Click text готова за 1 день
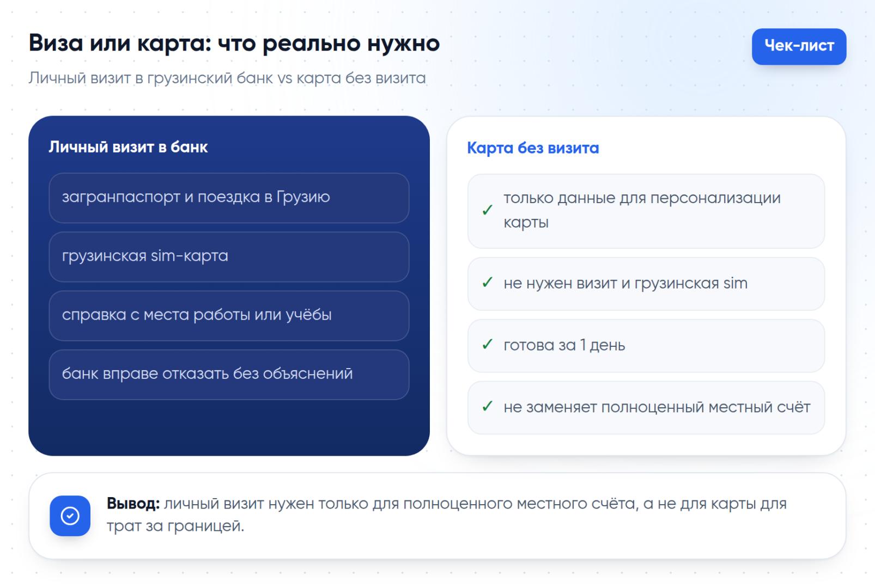The height and width of the screenshot is (588, 875). tap(564, 345)
